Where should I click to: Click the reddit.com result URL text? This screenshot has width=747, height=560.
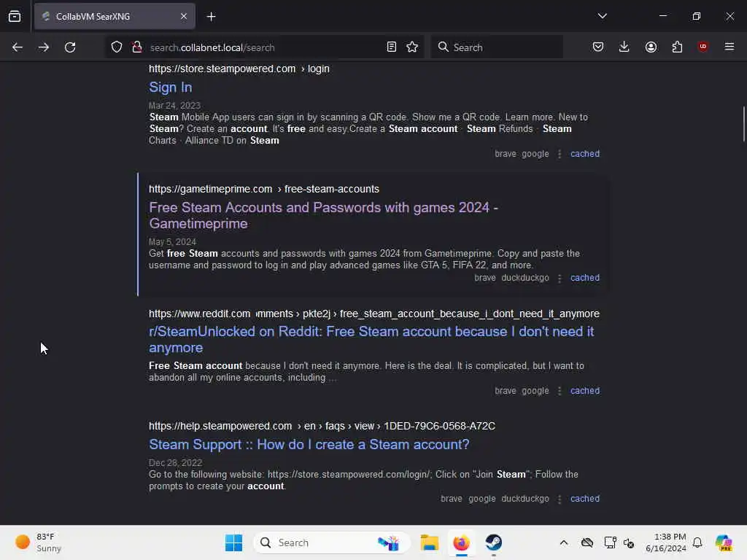374,314
